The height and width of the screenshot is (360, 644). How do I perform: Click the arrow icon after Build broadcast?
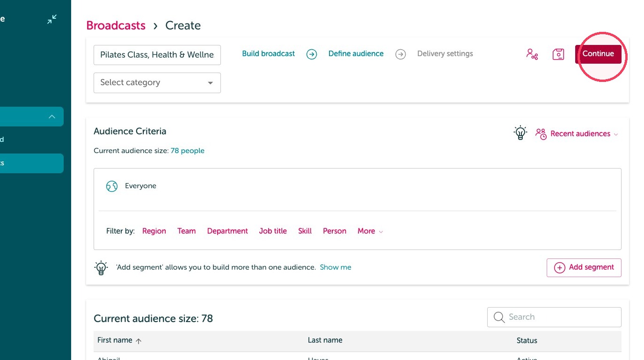(x=312, y=54)
